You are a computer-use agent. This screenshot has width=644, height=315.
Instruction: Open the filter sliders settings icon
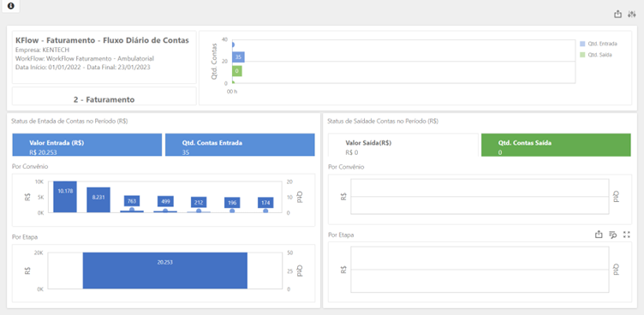pos(631,15)
